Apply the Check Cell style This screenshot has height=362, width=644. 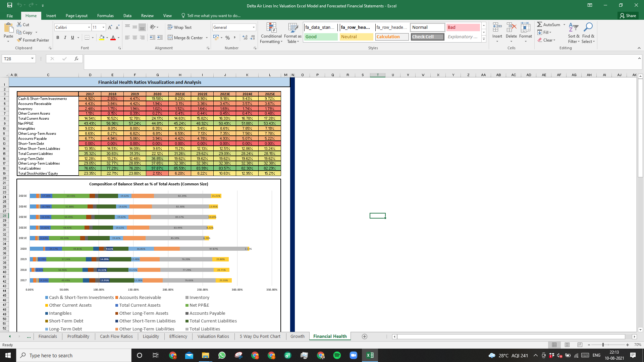point(427,37)
